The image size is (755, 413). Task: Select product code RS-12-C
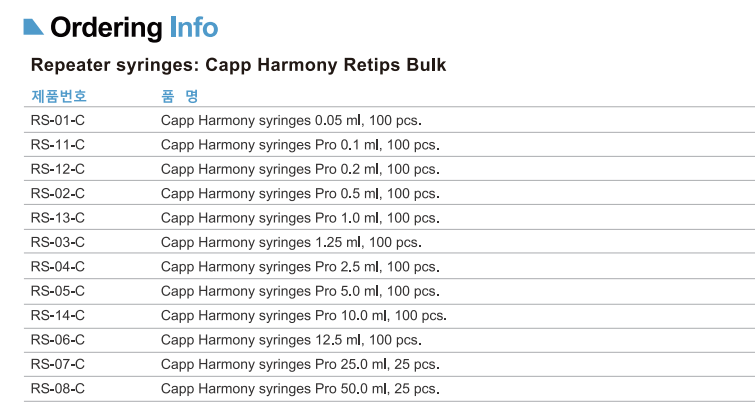[x=58, y=169]
